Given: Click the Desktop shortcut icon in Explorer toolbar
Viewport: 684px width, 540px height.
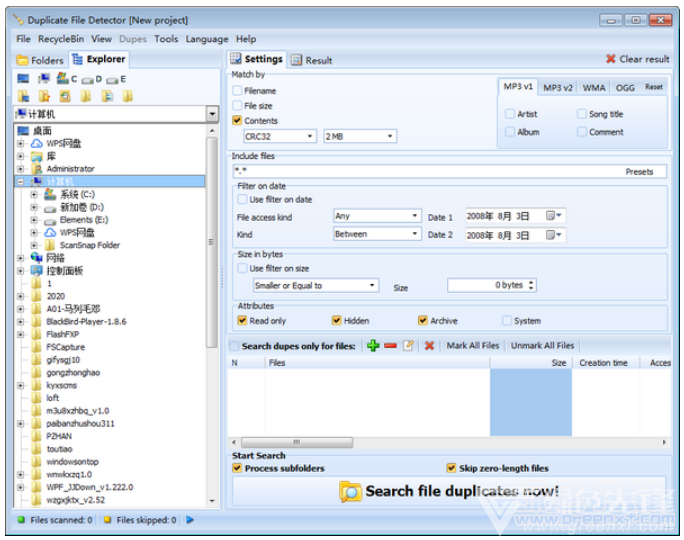Looking at the screenshot, I should pyautogui.click(x=23, y=79).
